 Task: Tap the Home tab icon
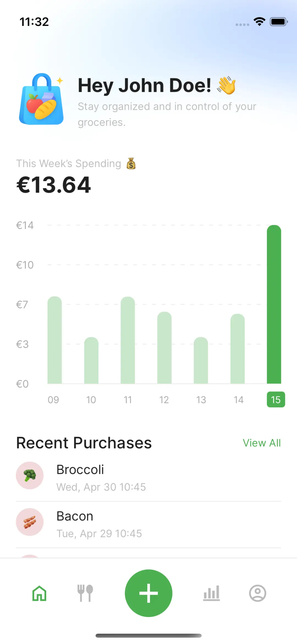click(x=39, y=593)
